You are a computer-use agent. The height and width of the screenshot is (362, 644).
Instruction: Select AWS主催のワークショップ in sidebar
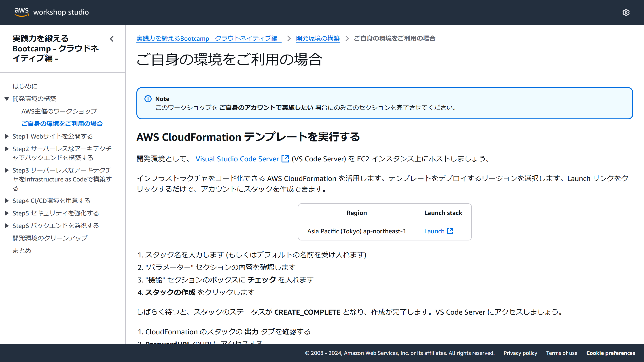[59, 111]
